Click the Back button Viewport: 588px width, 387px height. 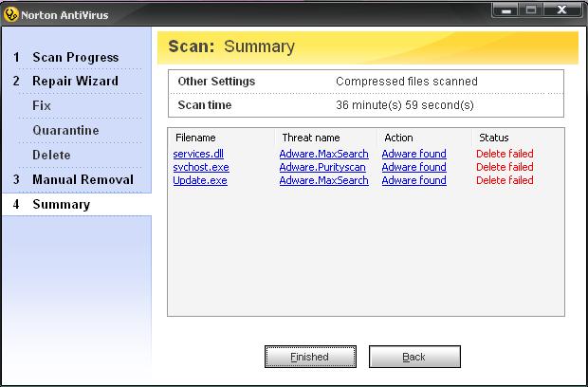pyautogui.click(x=414, y=357)
